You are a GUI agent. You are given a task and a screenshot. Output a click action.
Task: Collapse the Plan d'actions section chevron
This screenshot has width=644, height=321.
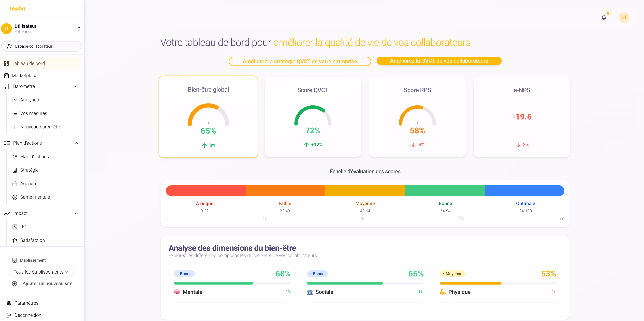[76, 143]
